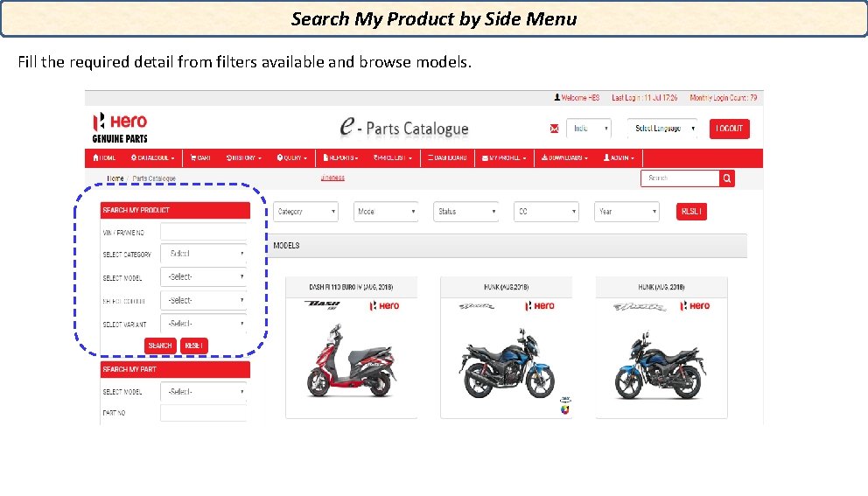Click the top Search text field
Image resolution: width=868 pixels, height=496 pixels.
tap(681, 178)
